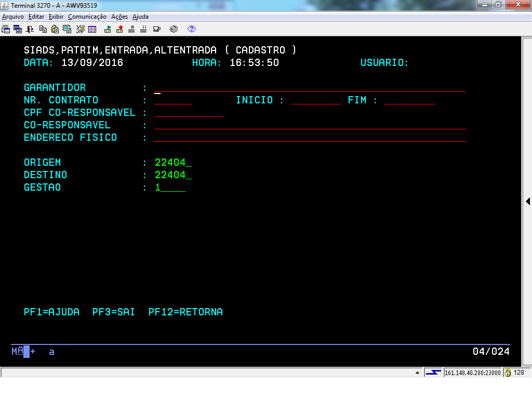Minimize the Terminal 3270 window
The image size is (532, 399).
[x=485, y=4]
